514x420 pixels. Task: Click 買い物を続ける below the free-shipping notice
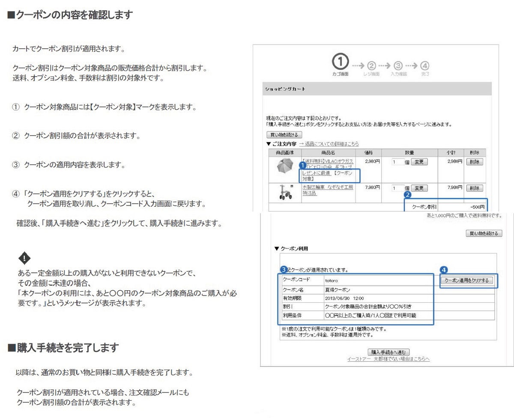click(x=484, y=233)
